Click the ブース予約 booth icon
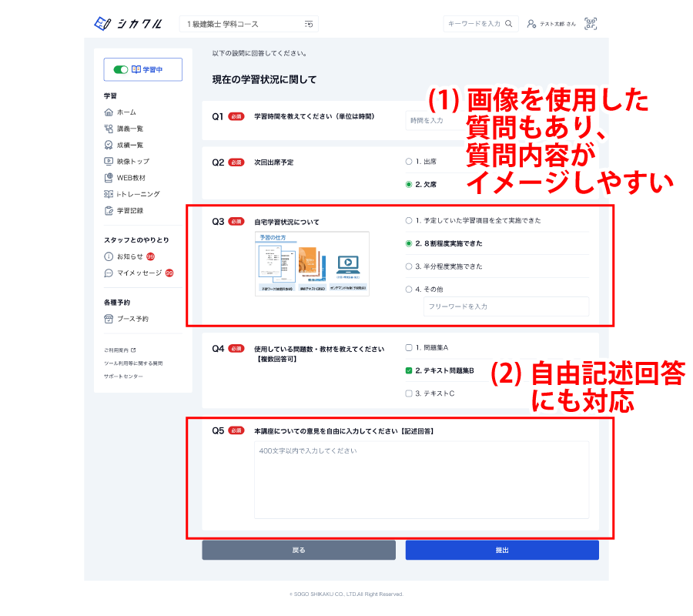 [x=109, y=319]
